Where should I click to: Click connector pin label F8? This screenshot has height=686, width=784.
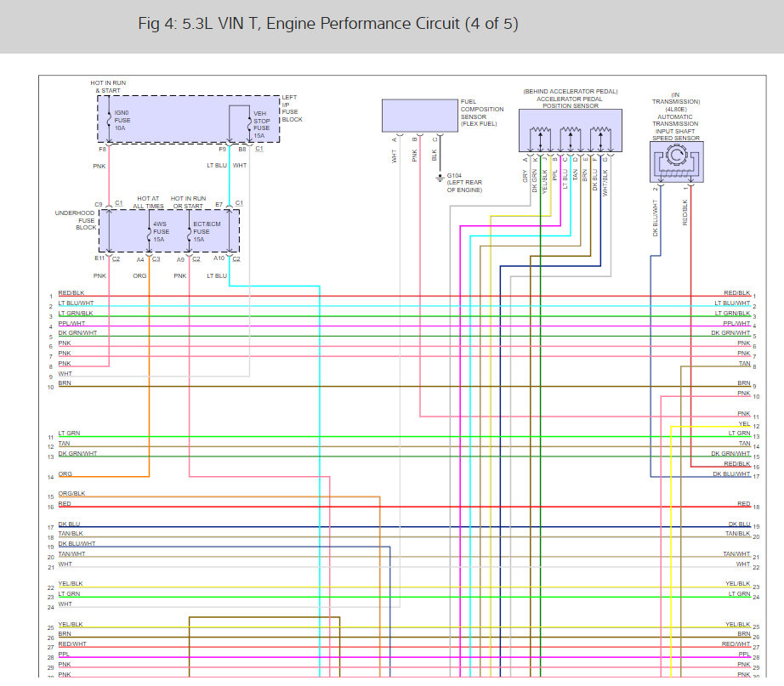[103, 150]
